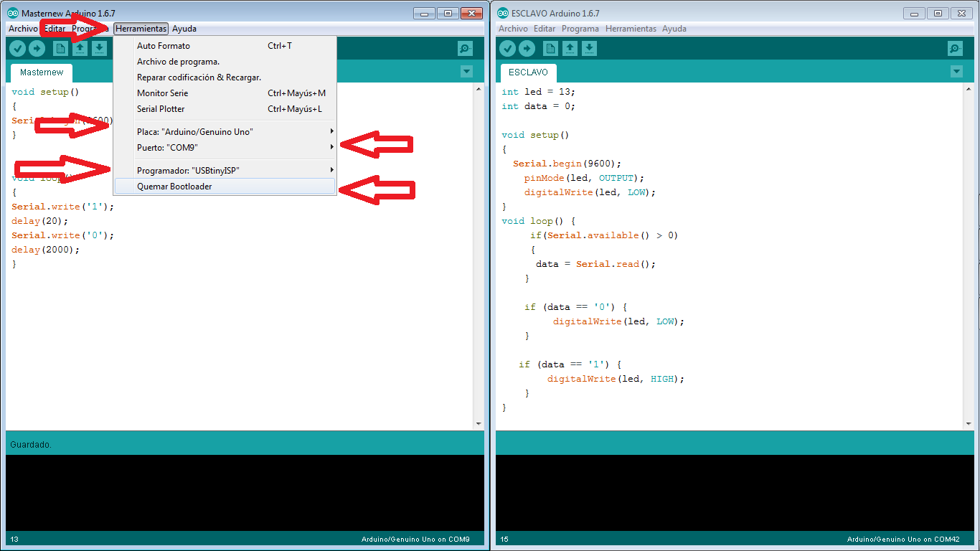Click 'data = Serial.read();' code line
Image resolution: width=980 pixels, height=551 pixels.
pos(596,264)
